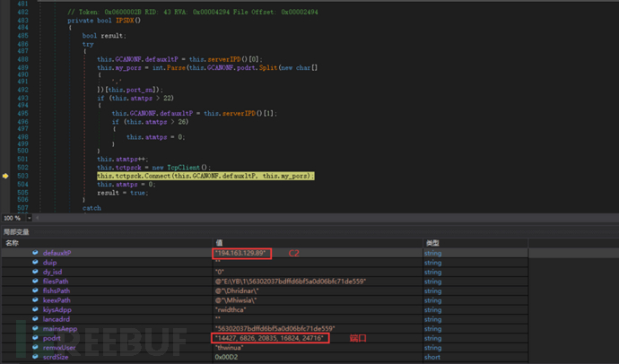Viewport: 619px width, 364px height.
Task: Click the 名称 column header
Action: [13, 243]
